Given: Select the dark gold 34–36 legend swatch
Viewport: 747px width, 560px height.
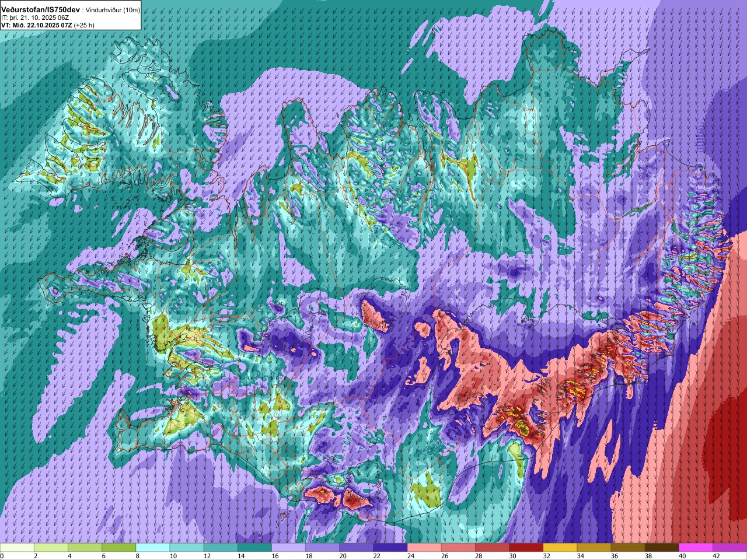Looking at the screenshot, I should click(594, 548).
